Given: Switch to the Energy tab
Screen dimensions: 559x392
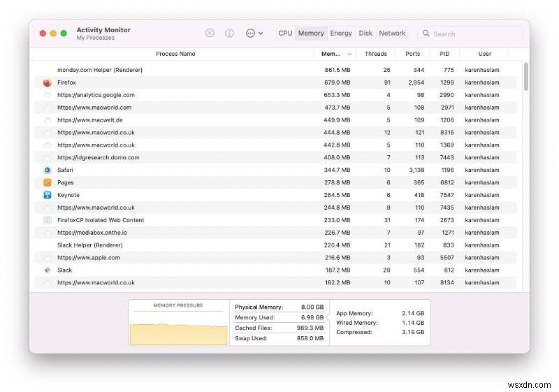Looking at the screenshot, I should click(x=341, y=33).
